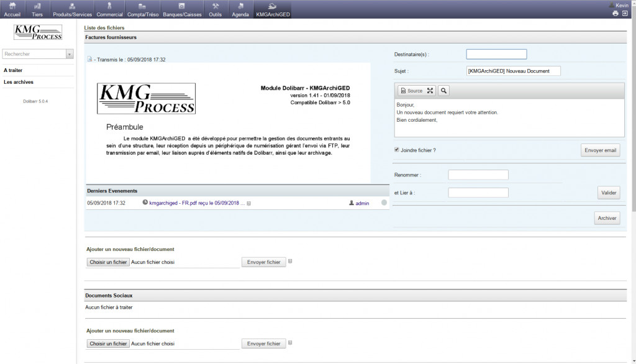Open the Accueil home icon
Image resolution: width=636 pixels, height=364 pixels.
12,6
